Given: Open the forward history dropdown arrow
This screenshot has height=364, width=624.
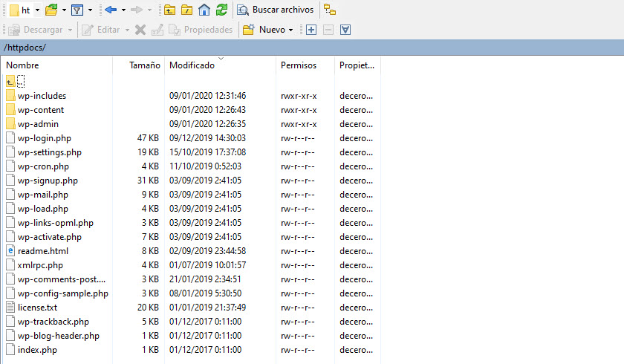Looking at the screenshot, I should (149, 10).
